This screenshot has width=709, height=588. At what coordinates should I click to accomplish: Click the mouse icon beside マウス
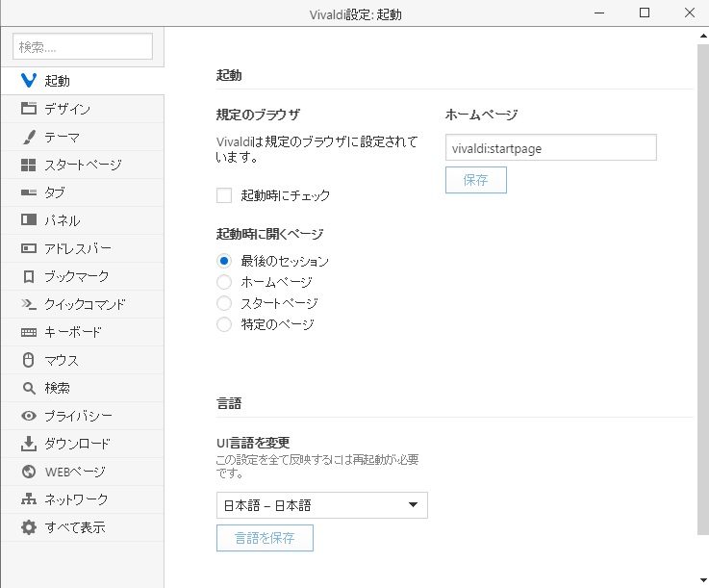(29, 360)
